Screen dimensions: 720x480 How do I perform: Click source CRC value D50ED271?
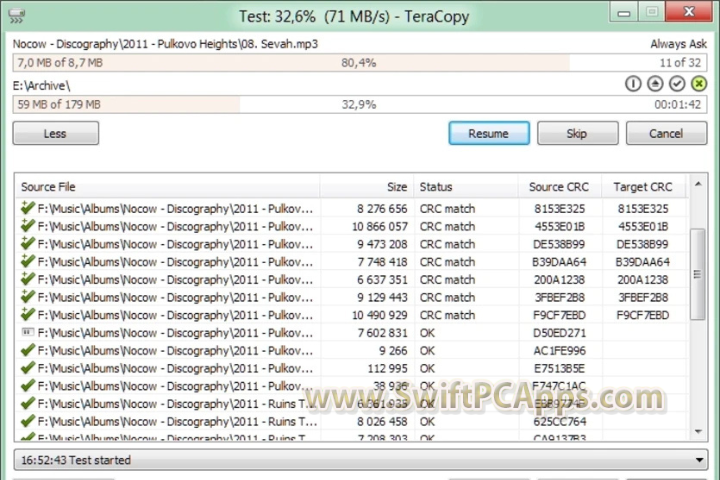(559, 333)
